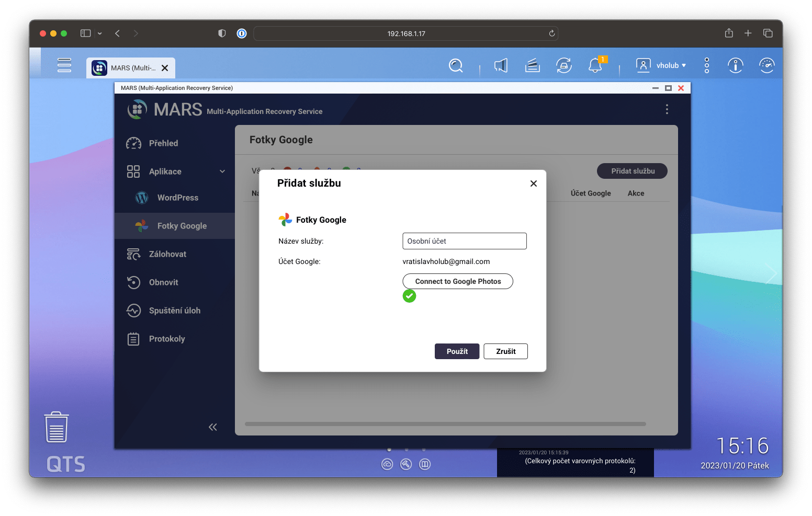Open MARS three-dot settings menu
This screenshot has width=812, height=516.
point(667,109)
